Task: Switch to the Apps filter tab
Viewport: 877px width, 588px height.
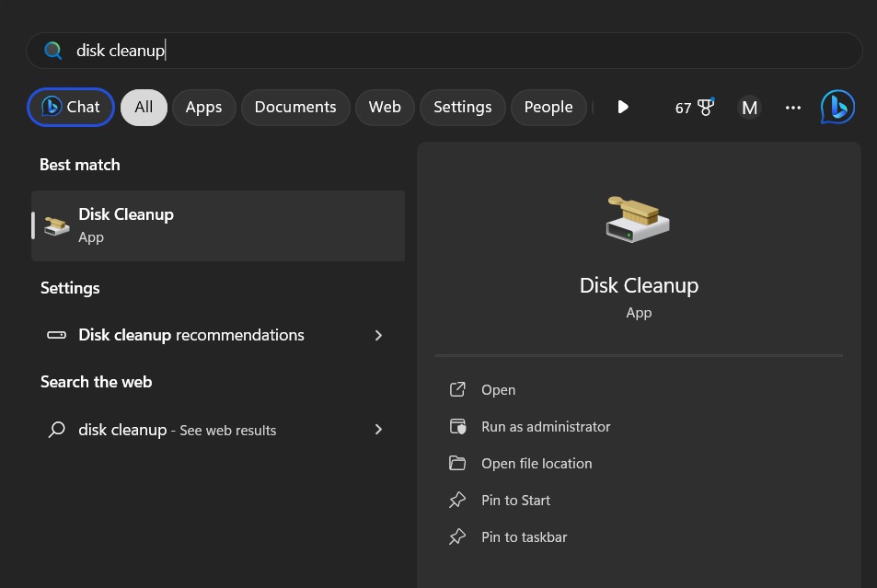Action: [203, 107]
